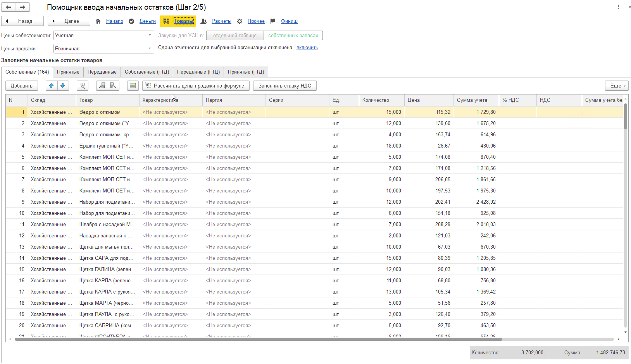Click the Сумма учета column header
The width and height of the screenshot is (631, 364).
click(x=476, y=100)
